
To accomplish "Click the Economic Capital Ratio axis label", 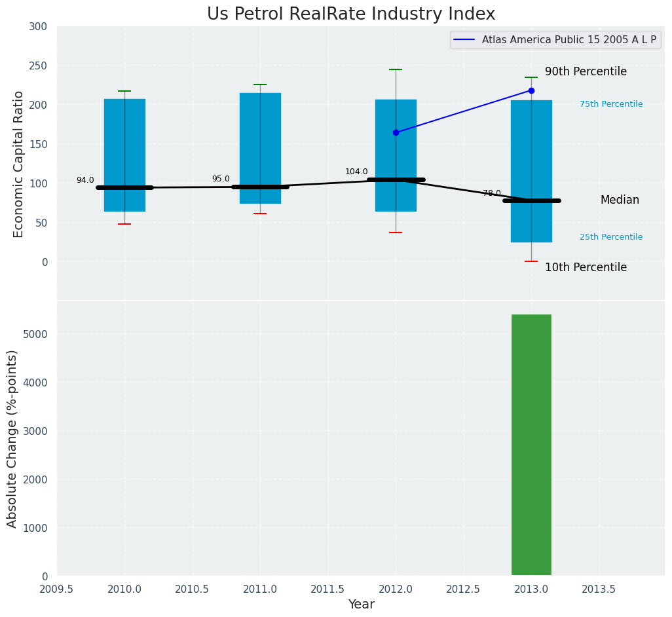I will pos(19,164).
